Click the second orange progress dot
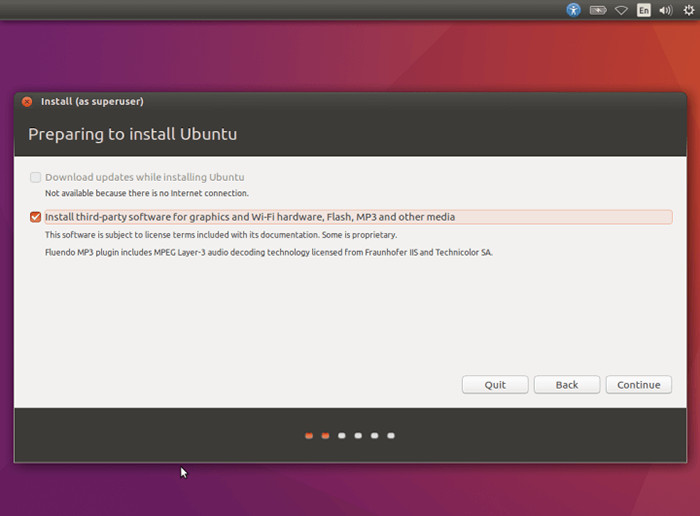Viewport: 700px width, 516px height. [x=325, y=436]
